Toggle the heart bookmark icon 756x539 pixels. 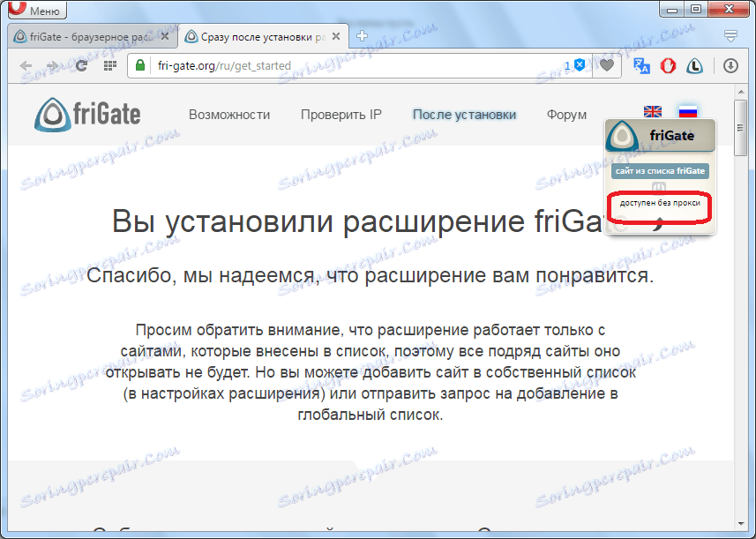[x=609, y=65]
